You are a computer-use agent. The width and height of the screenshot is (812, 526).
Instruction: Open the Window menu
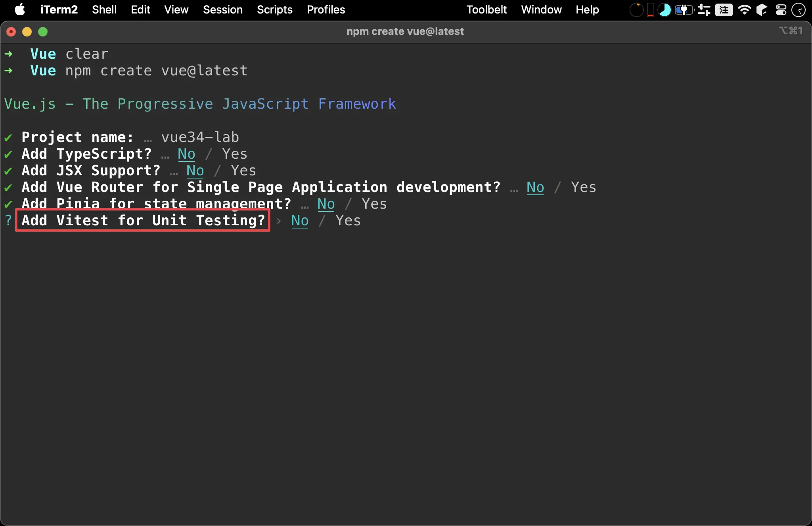pyautogui.click(x=541, y=10)
